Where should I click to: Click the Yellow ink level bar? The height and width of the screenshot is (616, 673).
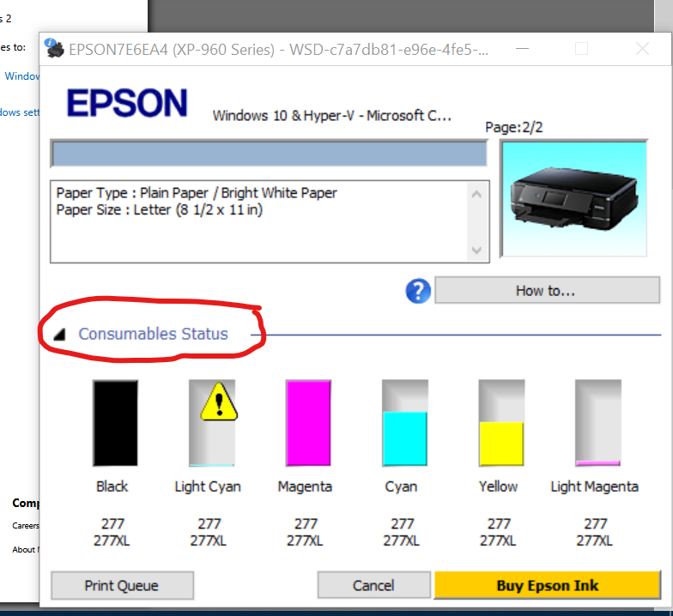point(501,423)
